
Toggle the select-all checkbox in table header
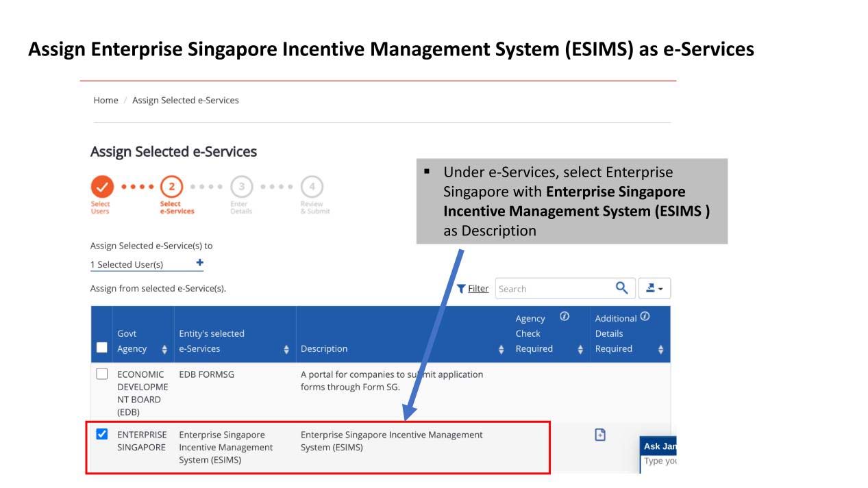102,348
